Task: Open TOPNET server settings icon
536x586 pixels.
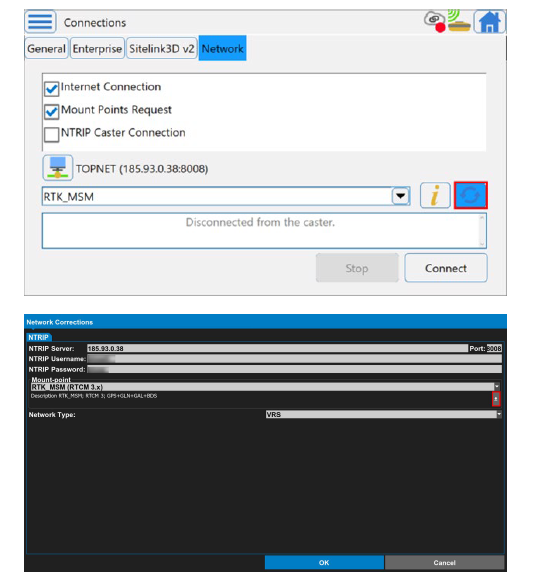Action: (57, 168)
